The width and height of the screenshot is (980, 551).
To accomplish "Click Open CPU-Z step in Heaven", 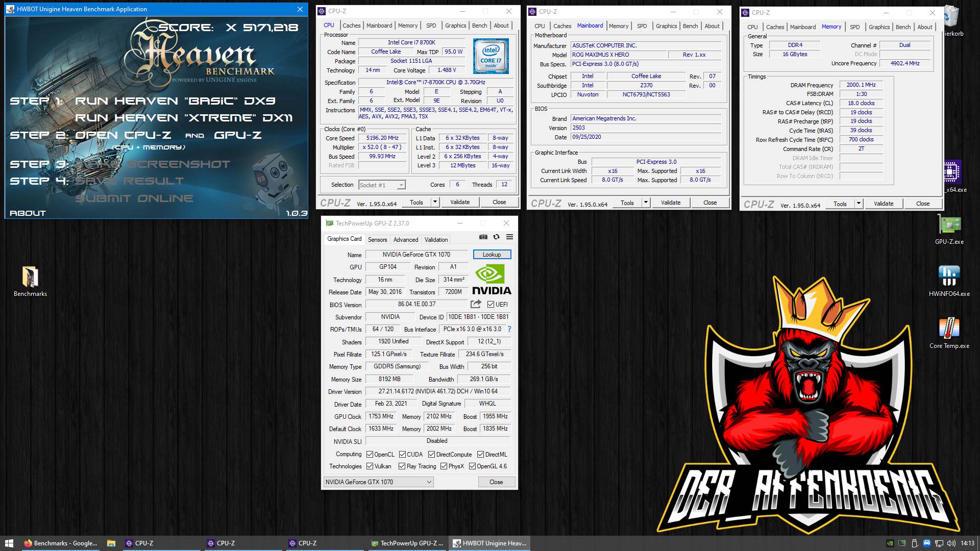I will (122, 135).
